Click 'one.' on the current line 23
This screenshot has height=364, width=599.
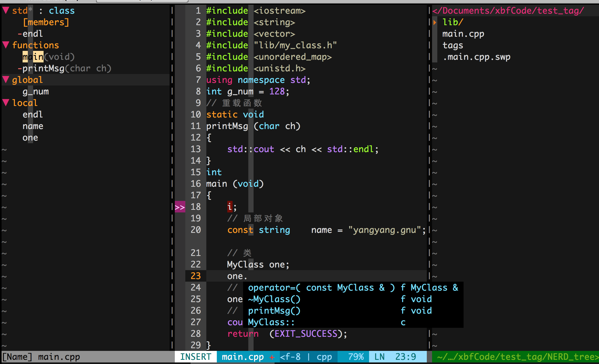(238, 276)
